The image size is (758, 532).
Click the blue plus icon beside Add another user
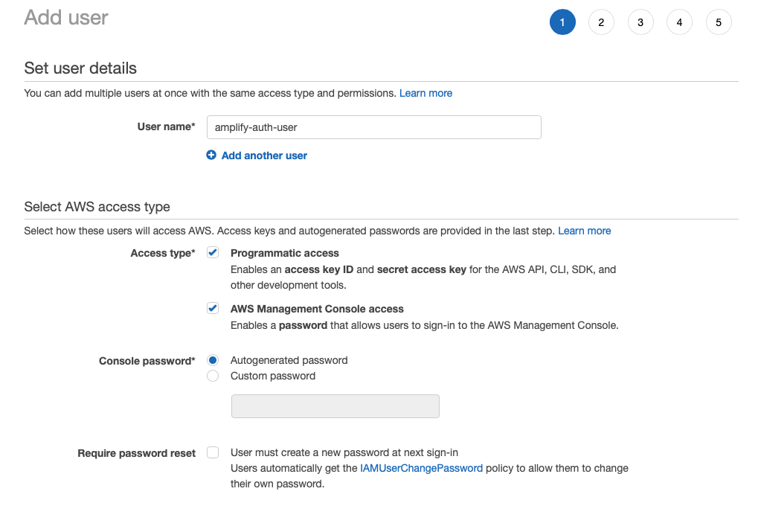pyautogui.click(x=211, y=155)
